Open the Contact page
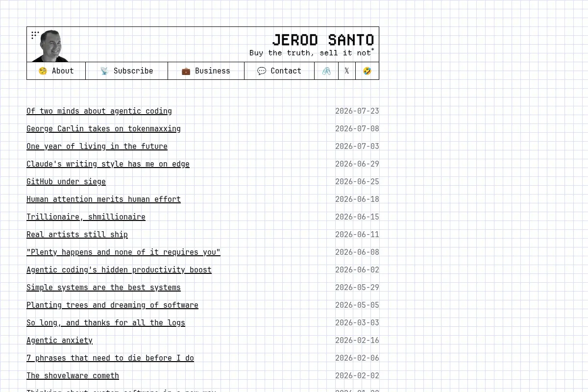The width and height of the screenshot is (588, 392). click(279, 71)
